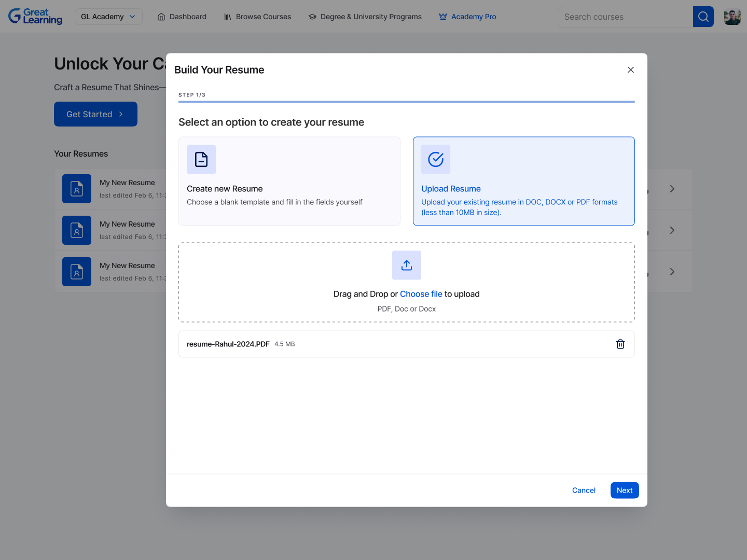The width and height of the screenshot is (747, 560).
Task: Click the upload arrow icon in drop zone
Action: click(x=407, y=265)
